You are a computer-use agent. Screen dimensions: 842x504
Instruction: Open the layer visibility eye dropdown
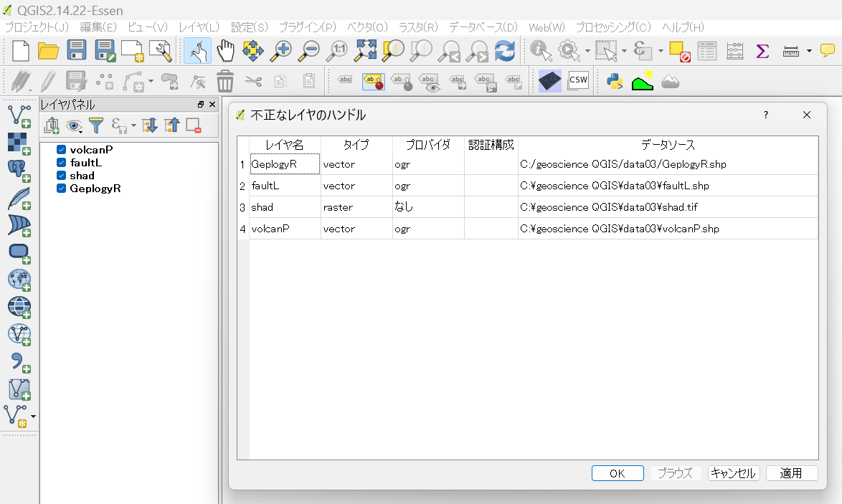tap(75, 126)
